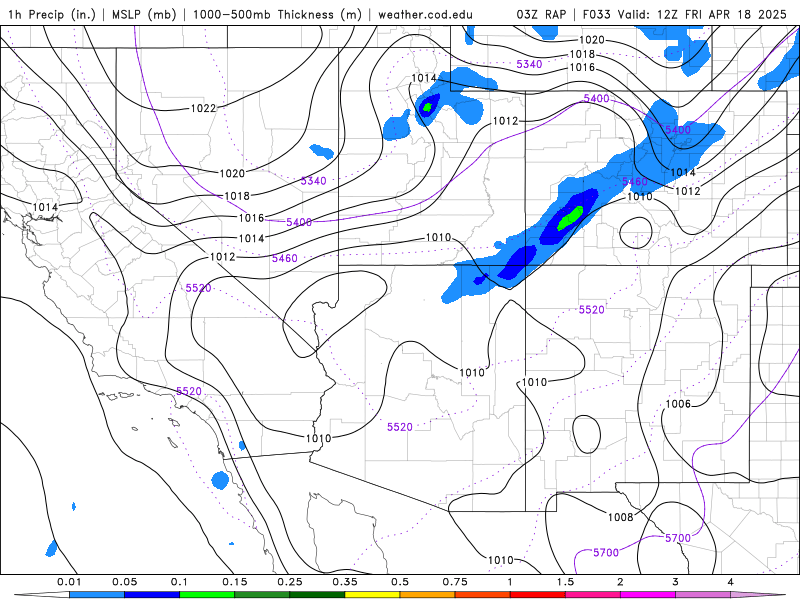800x600 pixels.
Task: Pick the red 1–1.5 legend swatch
Action: click(538, 595)
